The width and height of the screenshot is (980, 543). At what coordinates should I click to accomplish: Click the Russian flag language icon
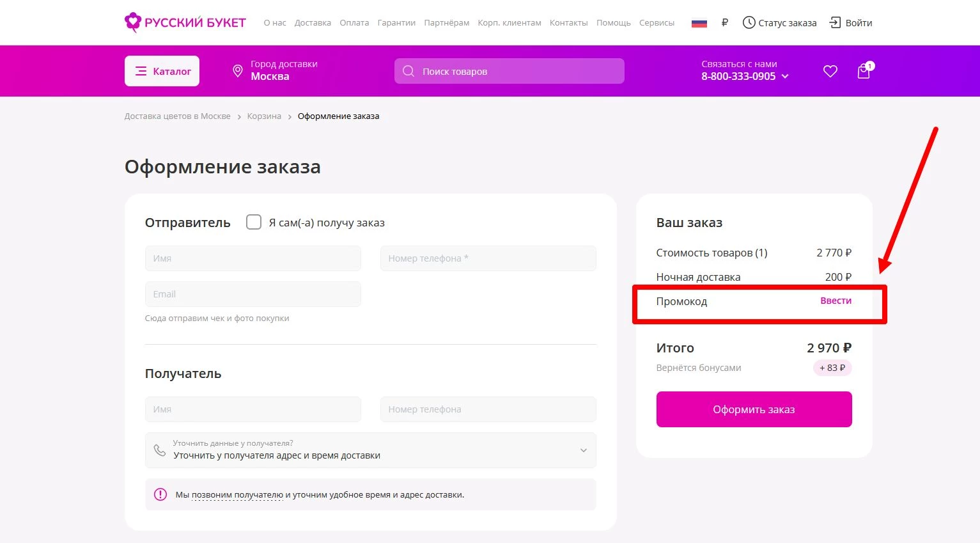[x=699, y=23]
